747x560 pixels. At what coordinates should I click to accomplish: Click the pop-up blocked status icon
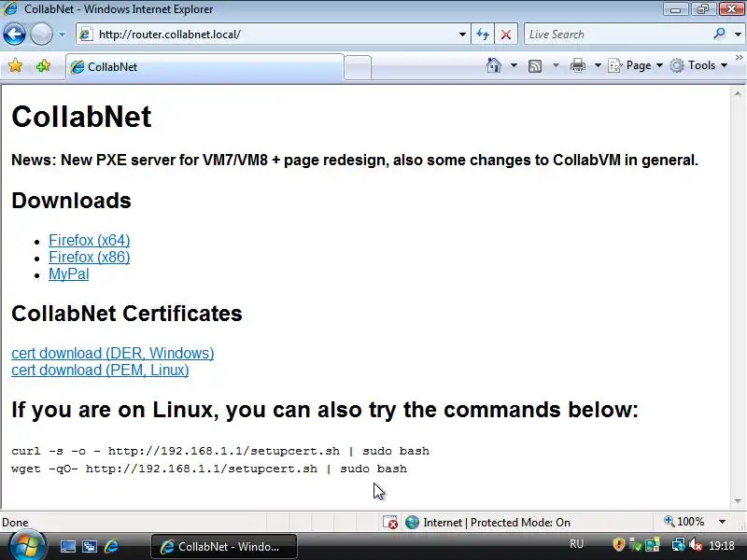click(x=390, y=523)
